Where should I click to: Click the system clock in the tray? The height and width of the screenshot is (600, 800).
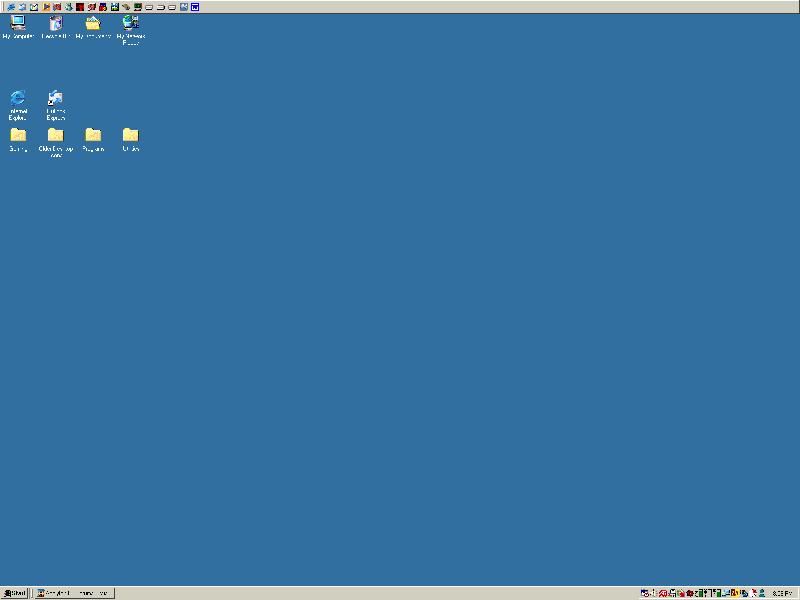pyautogui.click(x=780, y=593)
